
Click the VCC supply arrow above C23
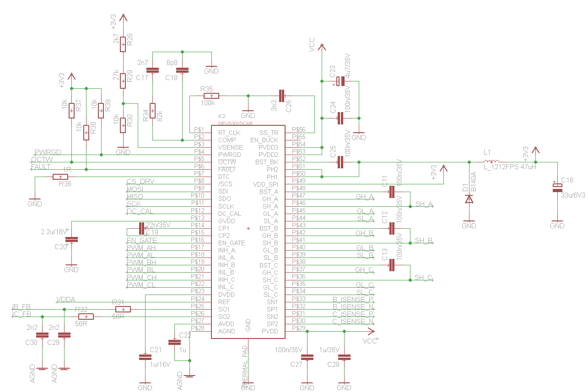pos(322,48)
